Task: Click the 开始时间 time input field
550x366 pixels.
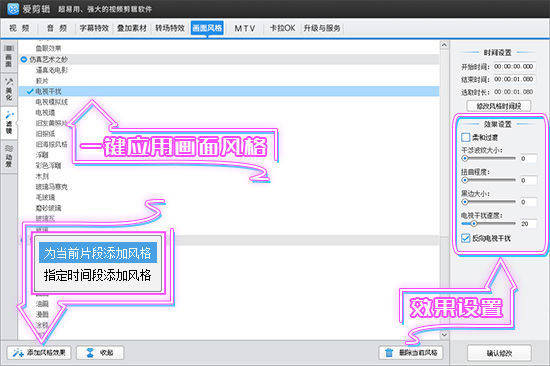Action: [514, 67]
